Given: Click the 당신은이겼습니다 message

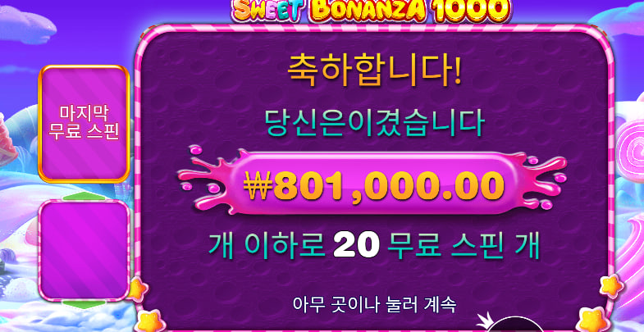Looking at the screenshot, I should [374, 123].
